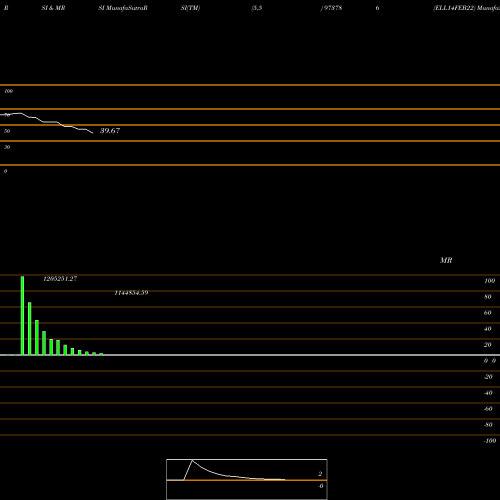Click the 80 label on MR axis

488,297
